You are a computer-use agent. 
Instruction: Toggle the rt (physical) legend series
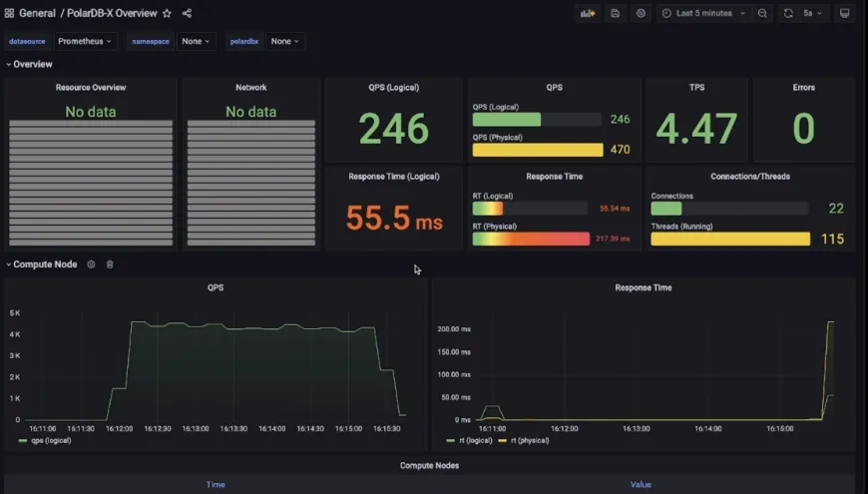[x=524, y=441]
